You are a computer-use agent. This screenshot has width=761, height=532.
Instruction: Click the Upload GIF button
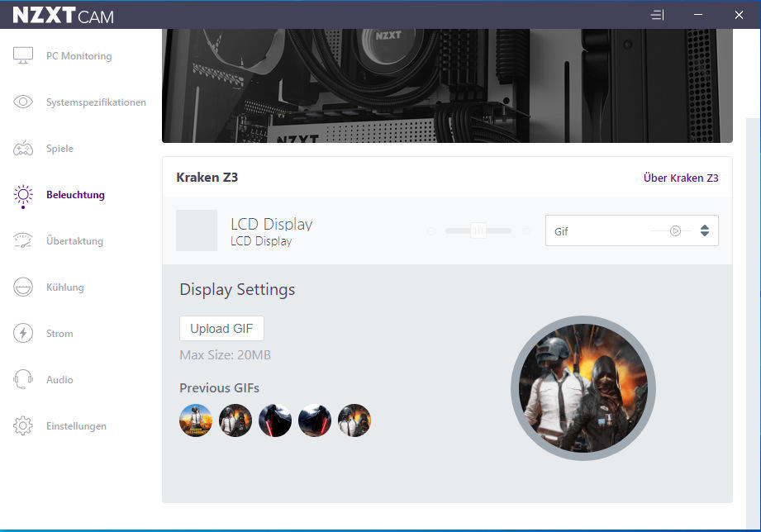221,329
